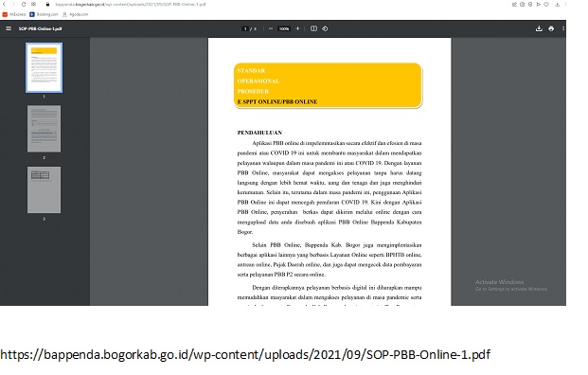
Task: Rotate the document counterclockwise
Action: point(325,28)
